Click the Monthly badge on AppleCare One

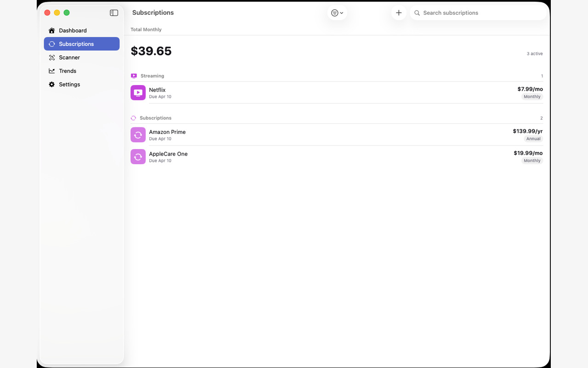click(532, 161)
